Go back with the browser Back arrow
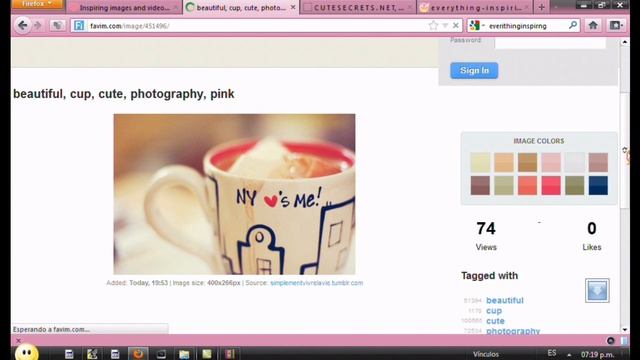Viewport: 640px width, 360px height. tap(23, 26)
